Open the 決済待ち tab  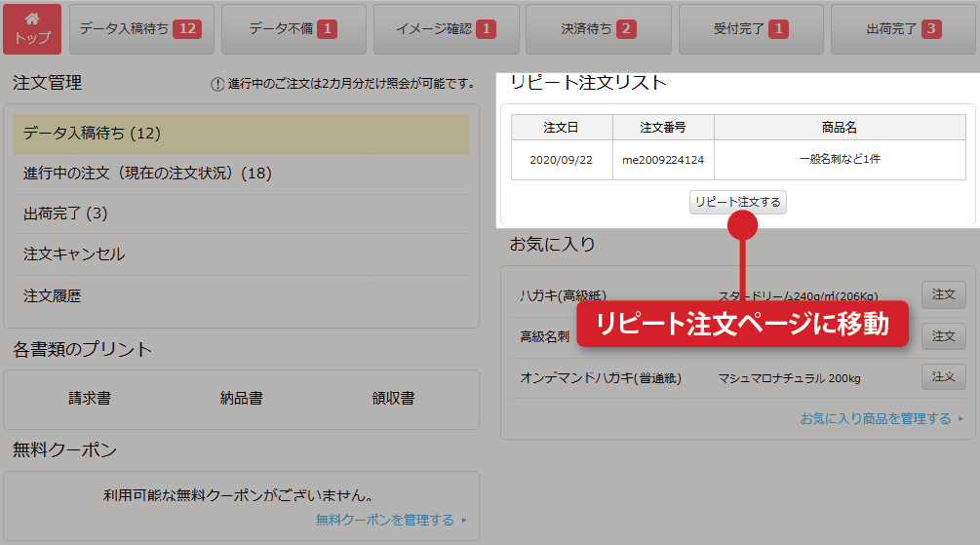(x=599, y=29)
